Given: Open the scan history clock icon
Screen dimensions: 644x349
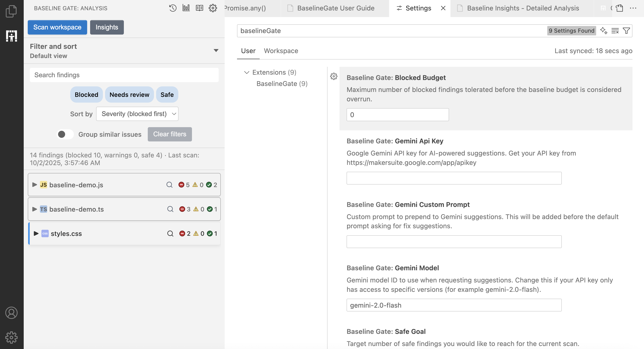Looking at the screenshot, I should click(173, 8).
